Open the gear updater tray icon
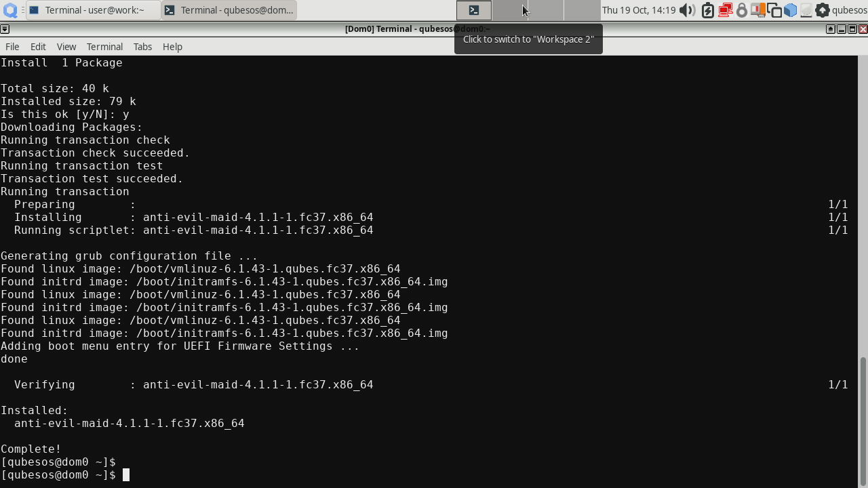868x488 pixels. (x=823, y=10)
